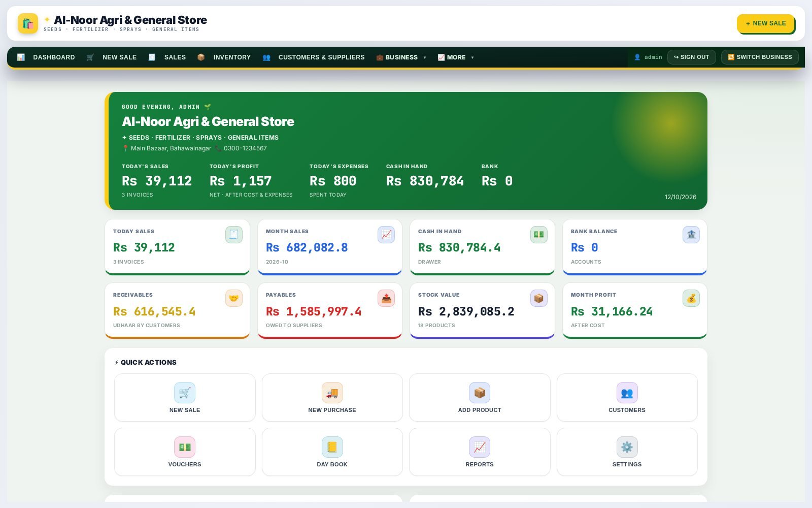Click the Reports chart quick action icon
Screen dimensions: 812x508
click(480, 447)
